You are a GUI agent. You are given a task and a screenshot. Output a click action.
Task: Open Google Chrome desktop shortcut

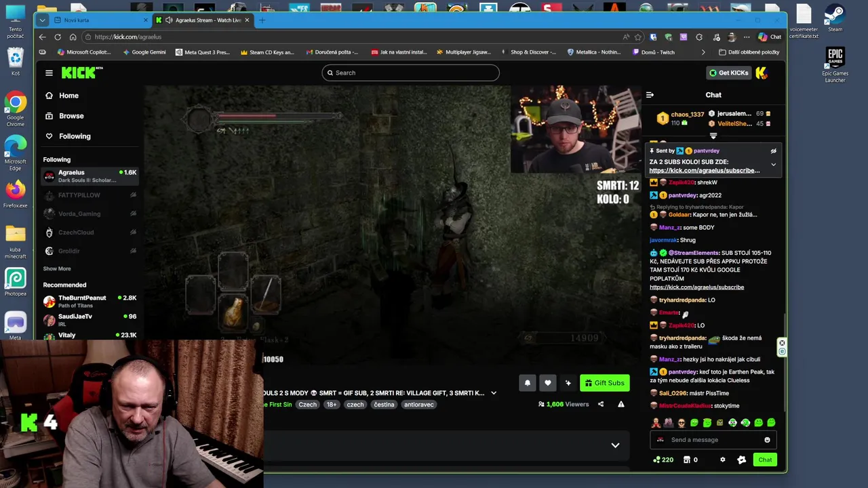click(x=15, y=108)
